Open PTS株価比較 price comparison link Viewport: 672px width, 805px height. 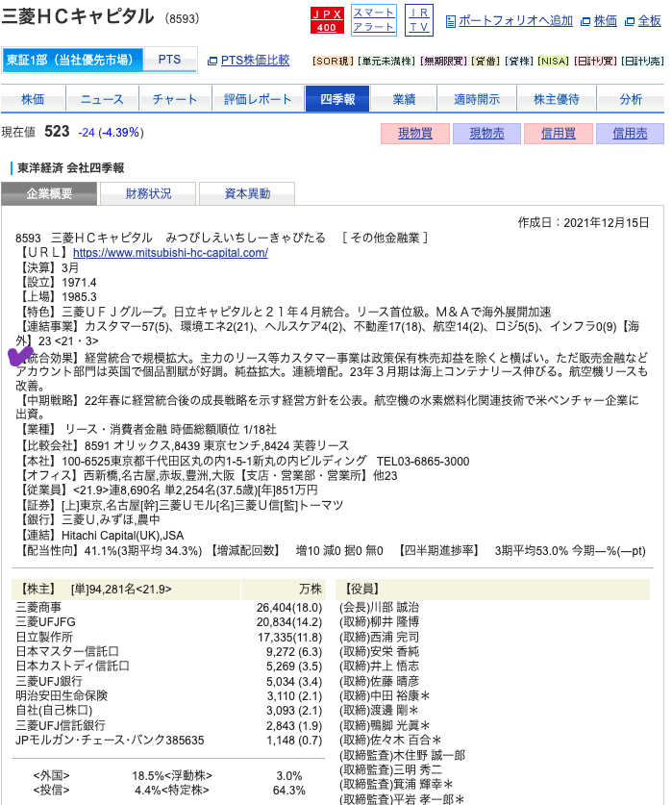[255, 61]
